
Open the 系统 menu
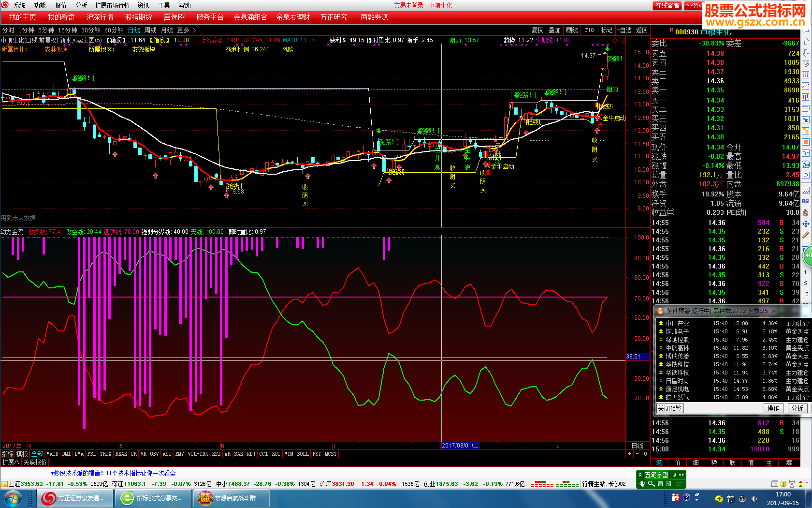coord(19,5)
